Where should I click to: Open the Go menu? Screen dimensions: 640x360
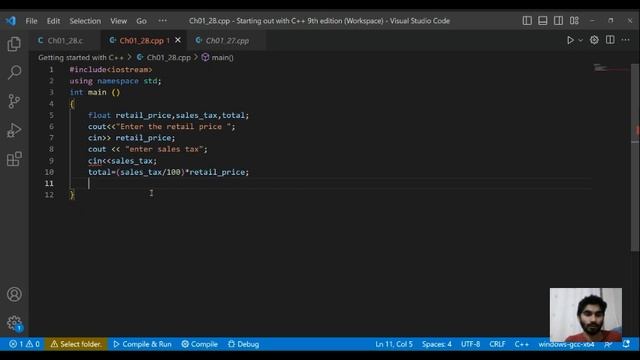point(141,21)
